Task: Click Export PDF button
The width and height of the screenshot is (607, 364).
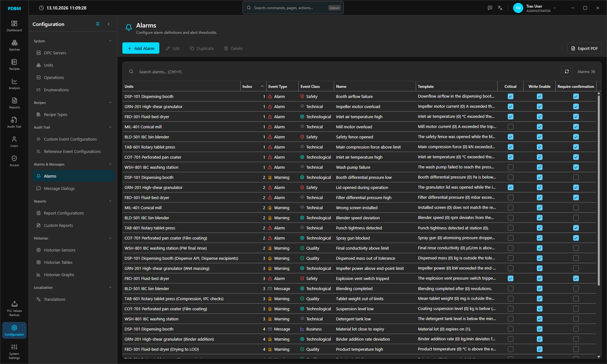Action: pos(584,48)
